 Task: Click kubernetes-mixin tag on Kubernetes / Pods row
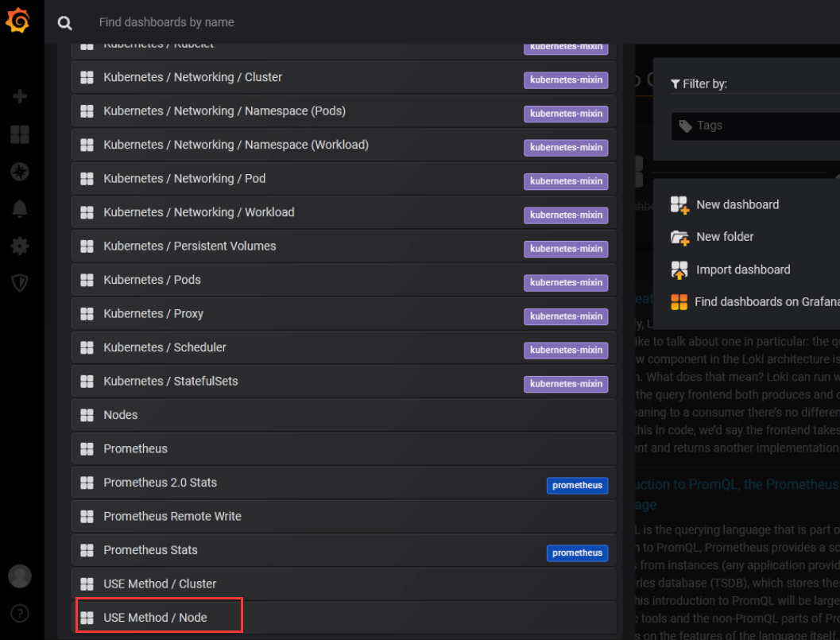tap(566, 282)
